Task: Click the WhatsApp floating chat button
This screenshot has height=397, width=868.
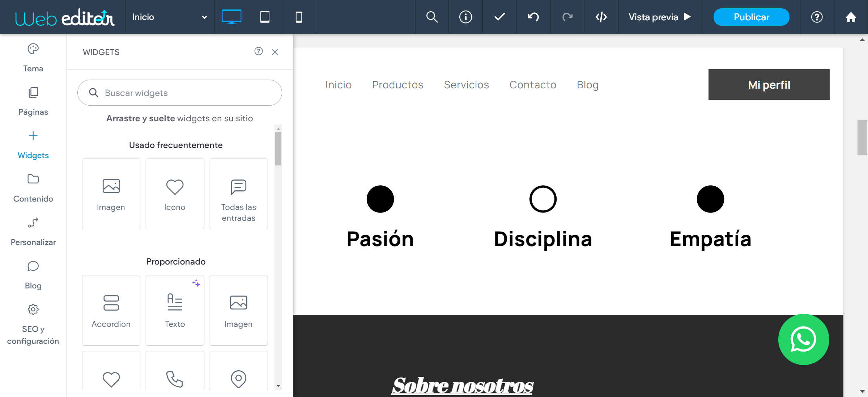Action: (x=804, y=339)
